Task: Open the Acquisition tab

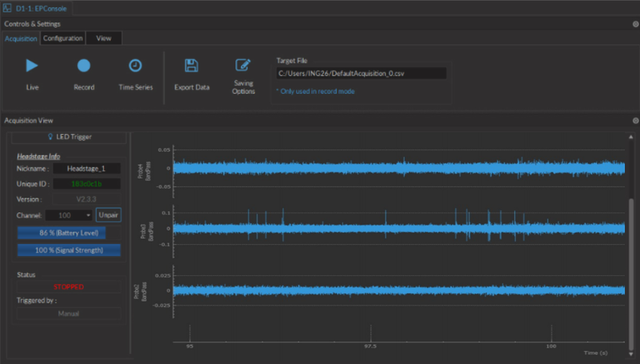Action: (20, 38)
